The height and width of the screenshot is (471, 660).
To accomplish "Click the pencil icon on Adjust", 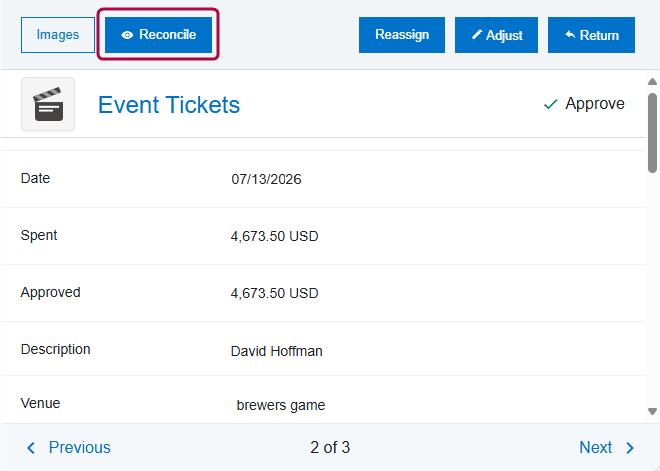I will click(x=477, y=35).
